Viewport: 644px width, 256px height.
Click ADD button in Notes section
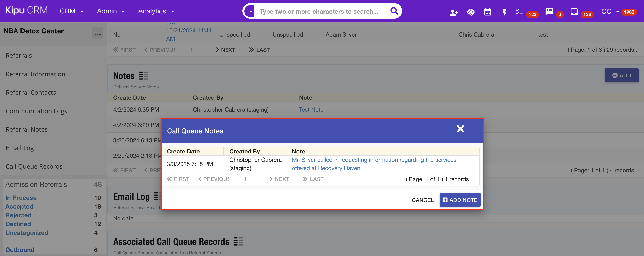pyautogui.click(x=622, y=75)
